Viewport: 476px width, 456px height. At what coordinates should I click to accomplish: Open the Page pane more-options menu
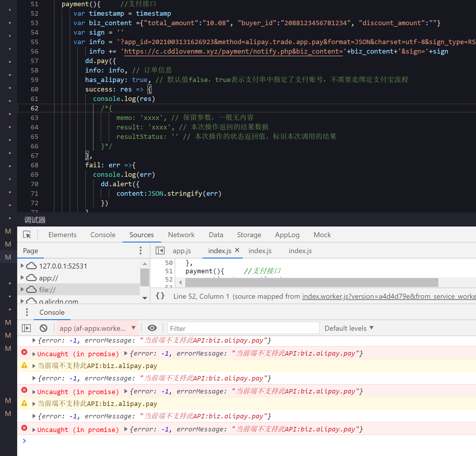tap(141, 251)
